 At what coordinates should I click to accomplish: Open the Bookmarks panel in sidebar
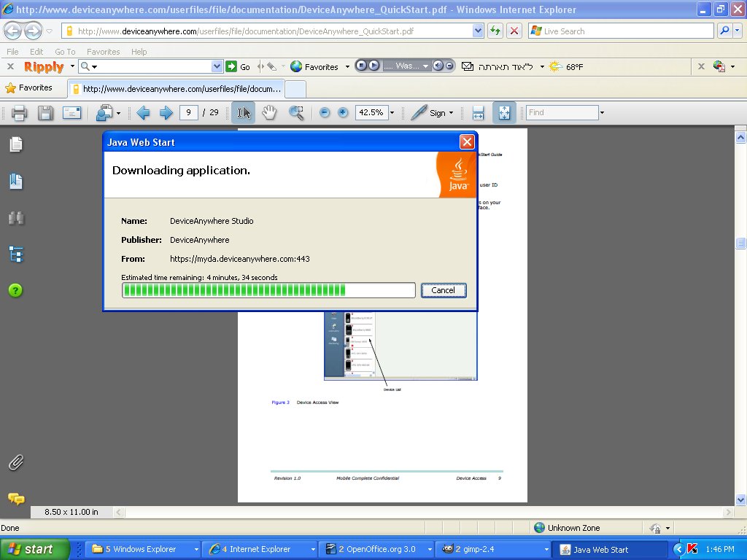coord(16,181)
